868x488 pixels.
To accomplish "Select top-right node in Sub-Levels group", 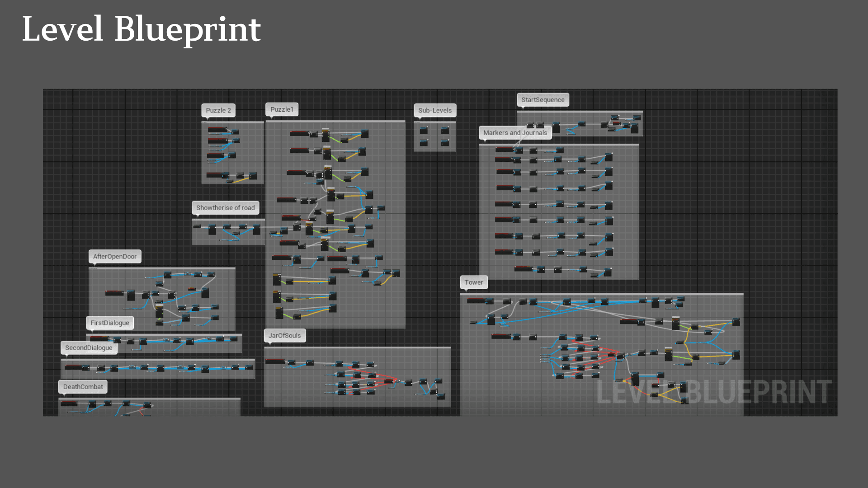I will (445, 131).
